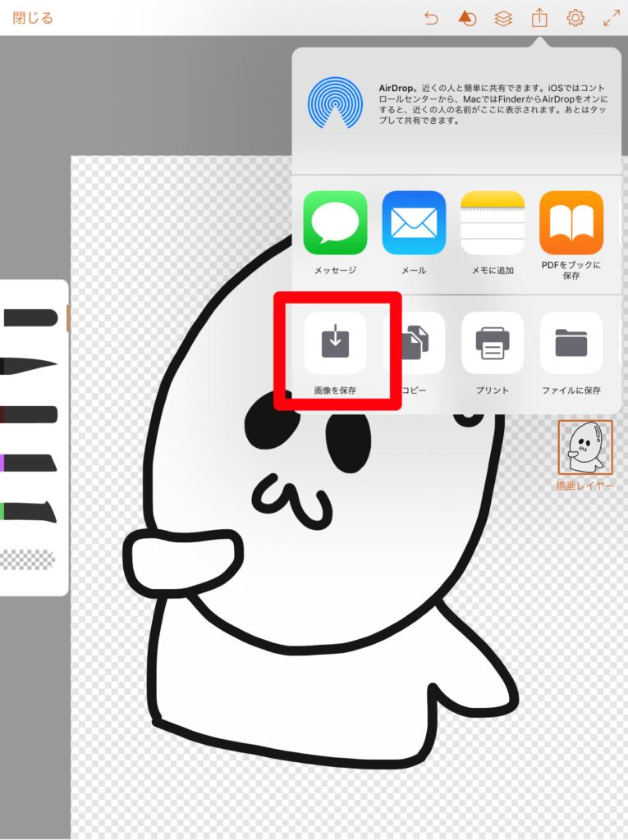The width and height of the screenshot is (628, 840).
Task: Click the share export icon
Action: (x=539, y=18)
